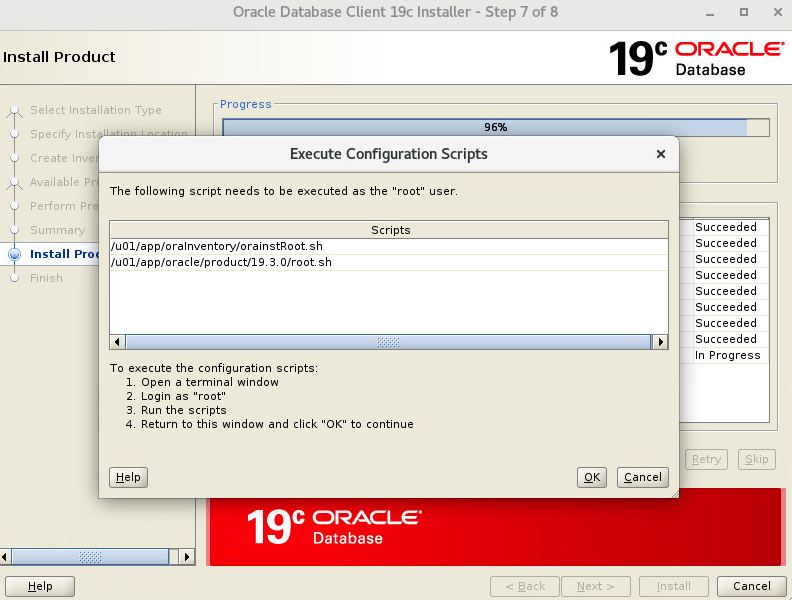Select the Install Product step in sidebar
The image size is (792, 600).
click(x=64, y=254)
